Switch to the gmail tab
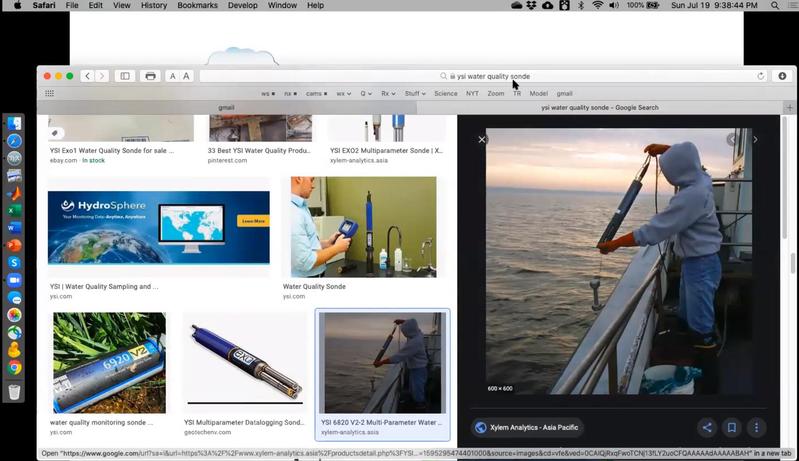The image size is (799, 461). coord(226,107)
